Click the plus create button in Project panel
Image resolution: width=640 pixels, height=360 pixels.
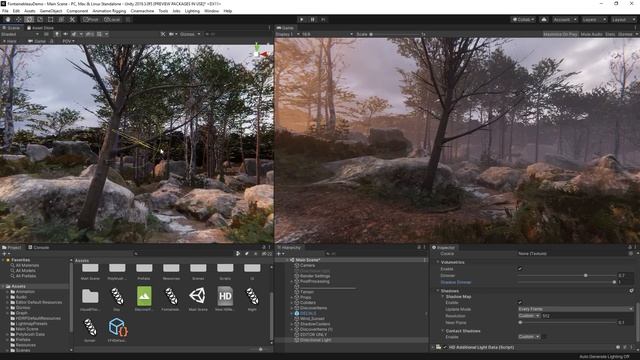pos(6,253)
